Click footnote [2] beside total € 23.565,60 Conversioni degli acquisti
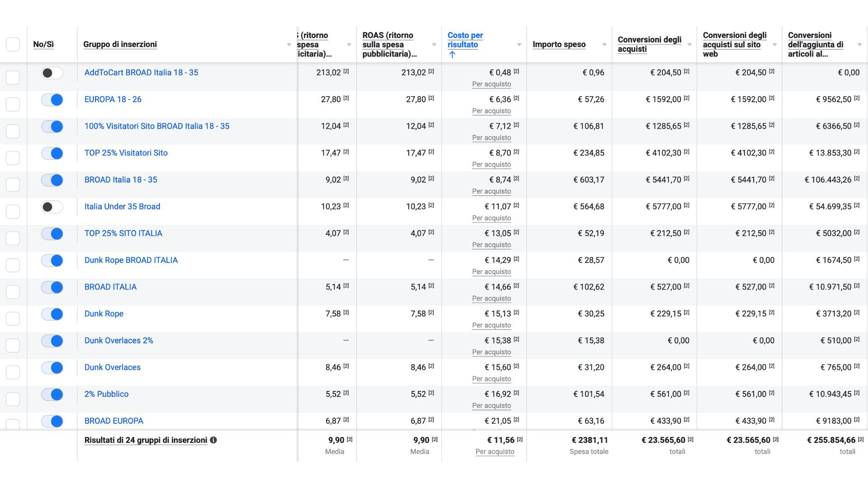The width and height of the screenshot is (868, 488). tap(691, 439)
